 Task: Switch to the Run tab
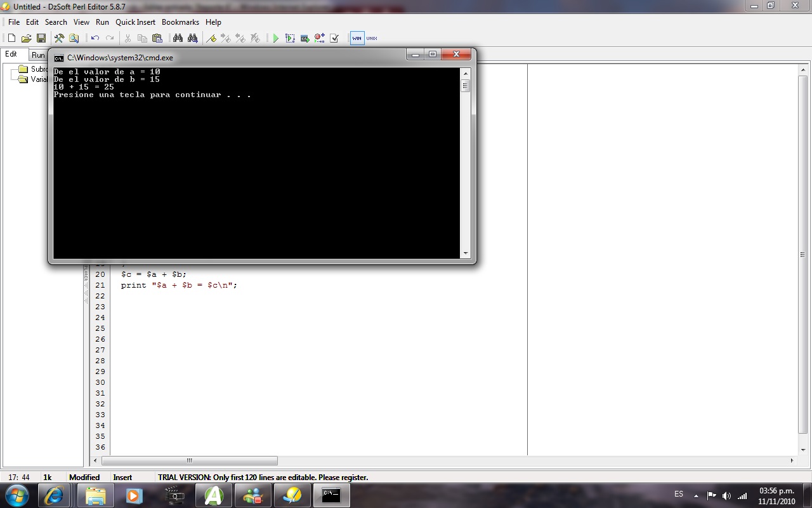tap(38, 55)
